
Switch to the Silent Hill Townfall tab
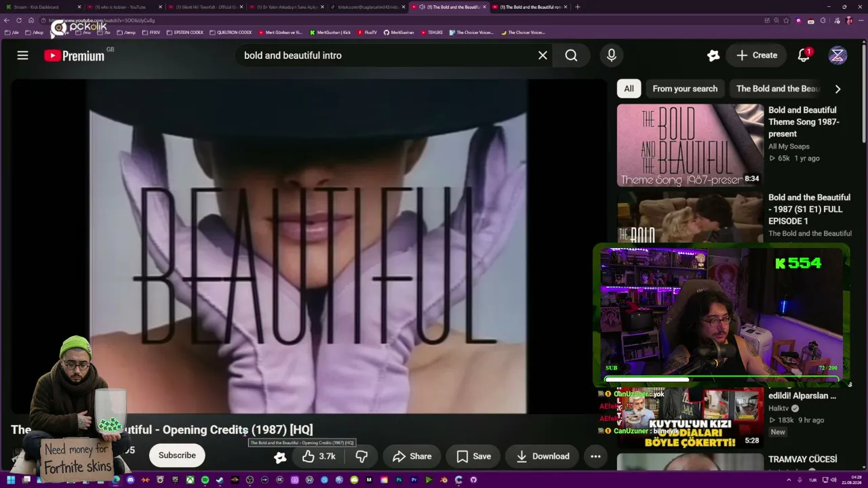(x=205, y=7)
